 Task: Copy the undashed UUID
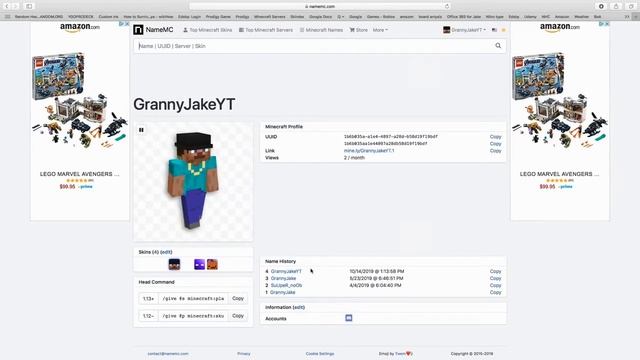pos(496,144)
